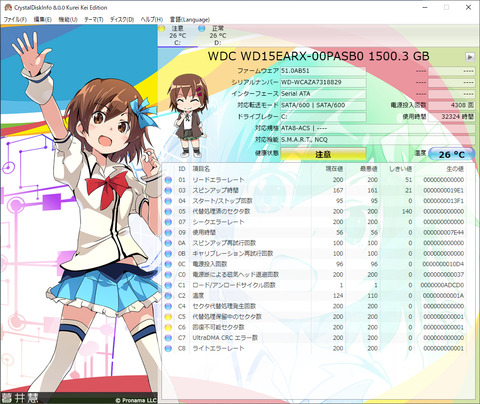Screen dimensions: 480x404
Task: Click the 注意 health status button
Action: point(323,154)
